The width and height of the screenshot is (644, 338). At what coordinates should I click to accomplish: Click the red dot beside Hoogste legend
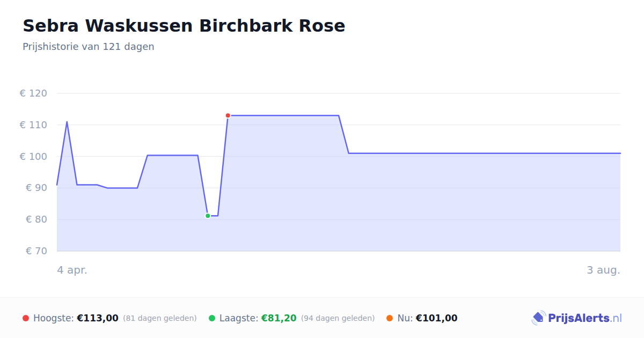pos(26,318)
